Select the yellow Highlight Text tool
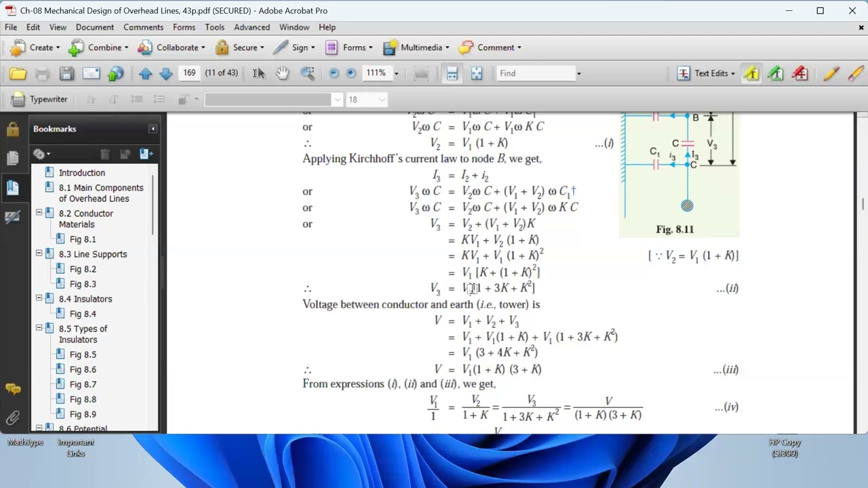The height and width of the screenshot is (488, 868). [751, 73]
